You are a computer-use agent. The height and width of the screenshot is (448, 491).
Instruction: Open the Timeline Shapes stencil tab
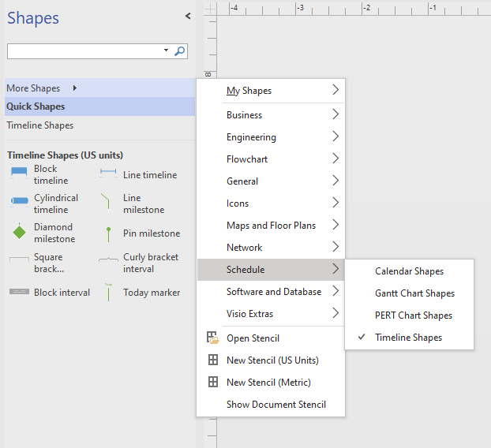[99, 125]
